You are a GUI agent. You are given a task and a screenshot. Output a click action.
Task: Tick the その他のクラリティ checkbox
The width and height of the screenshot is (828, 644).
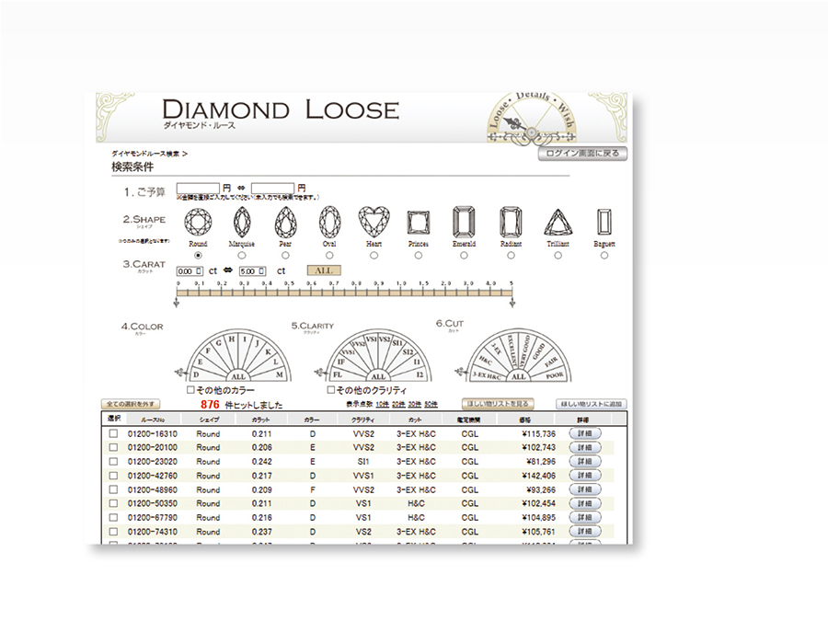(332, 390)
